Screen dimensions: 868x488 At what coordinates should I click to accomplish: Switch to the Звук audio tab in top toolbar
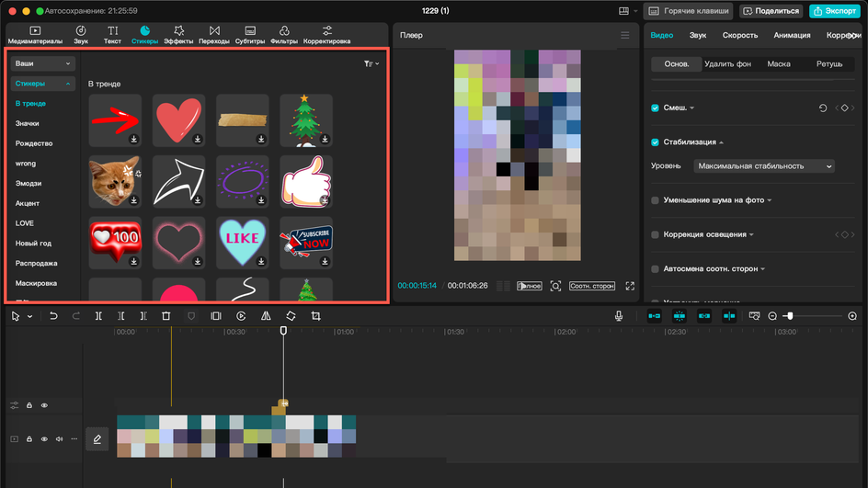tap(81, 35)
